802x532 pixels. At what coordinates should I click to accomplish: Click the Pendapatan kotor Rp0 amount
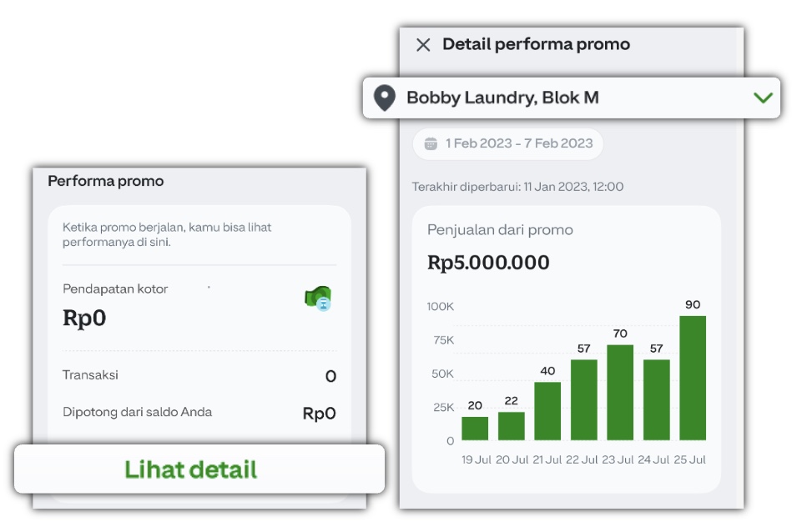tap(84, 318)
